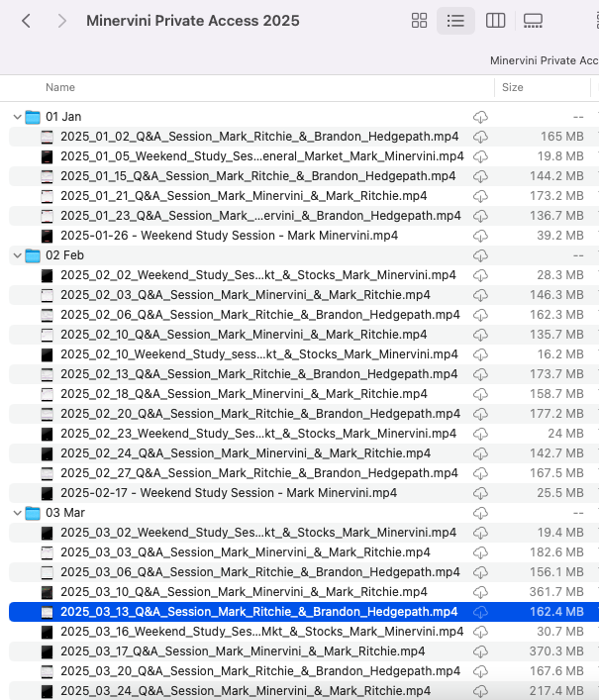Click cloud download icon for 02 Feb folder
This screenshot has width=599, height=700.
click(x=480, y=255)
